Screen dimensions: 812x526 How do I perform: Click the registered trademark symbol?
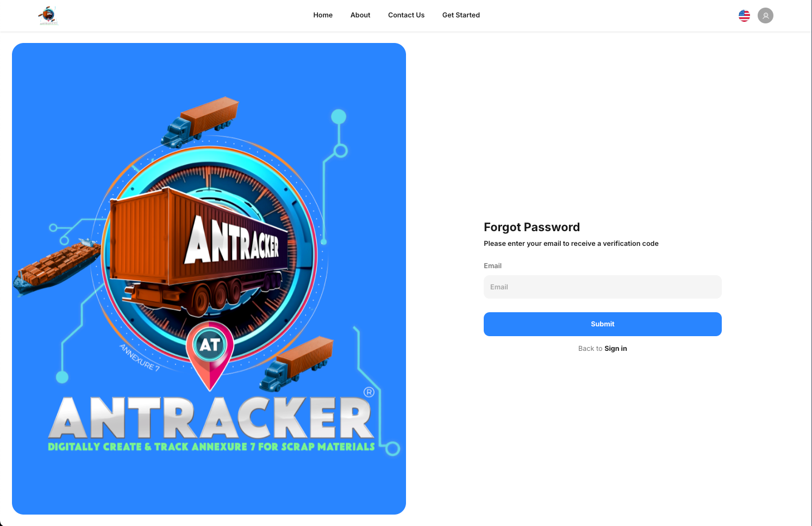tap(369, 392)
